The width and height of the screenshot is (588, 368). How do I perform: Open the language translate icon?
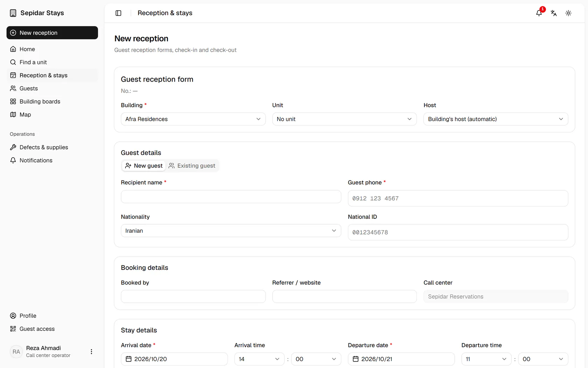554,13
